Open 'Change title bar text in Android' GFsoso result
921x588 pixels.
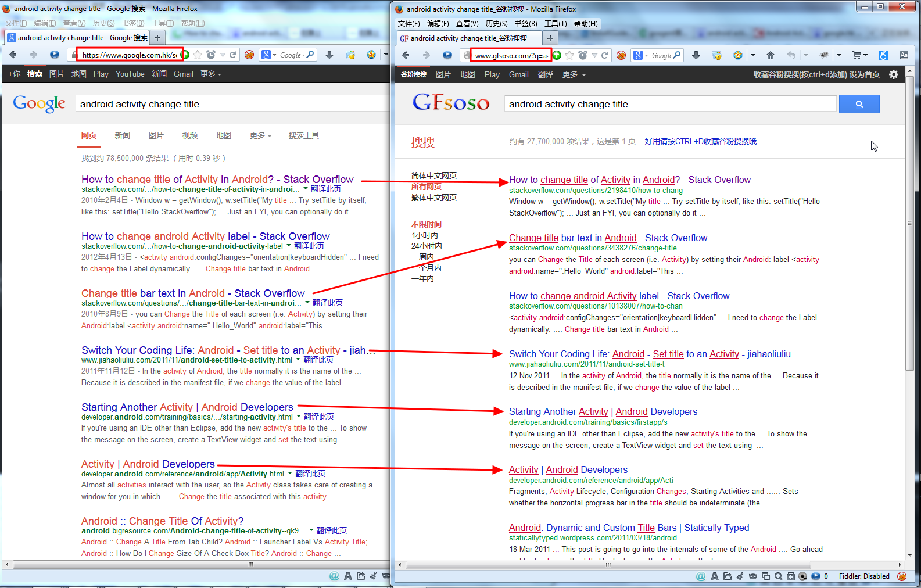click(x=608, y=238)
